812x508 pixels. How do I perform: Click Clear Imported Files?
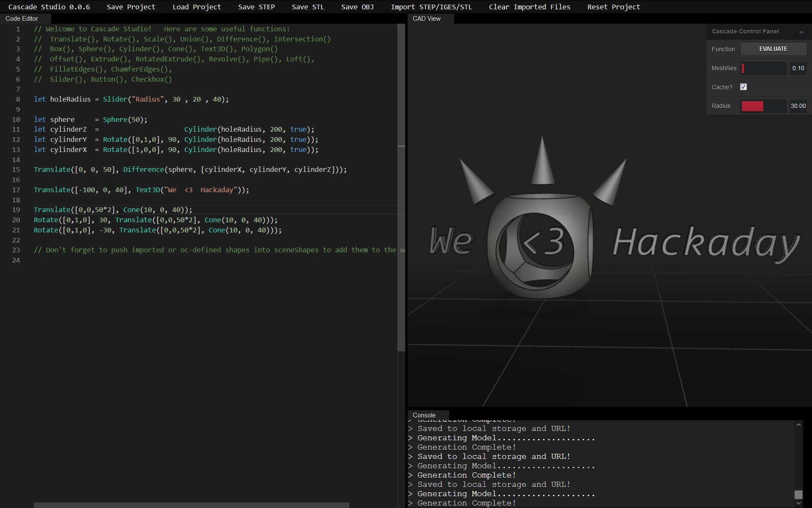pos(529,7)
